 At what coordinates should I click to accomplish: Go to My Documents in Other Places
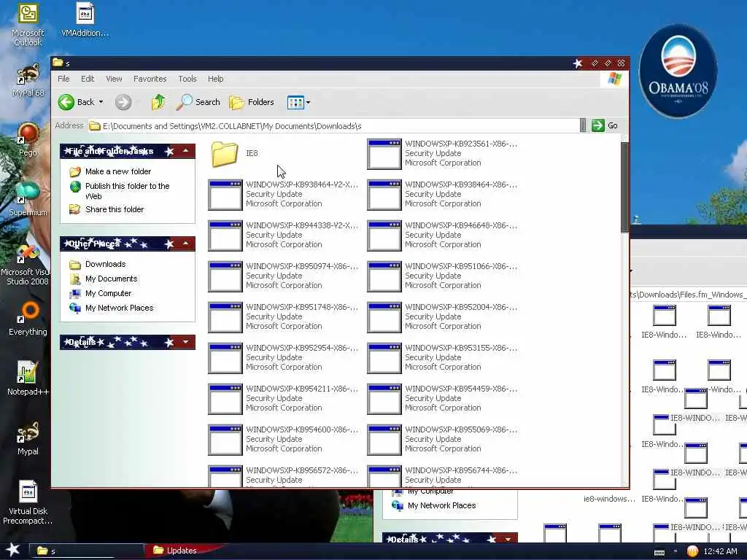point(104,279)
